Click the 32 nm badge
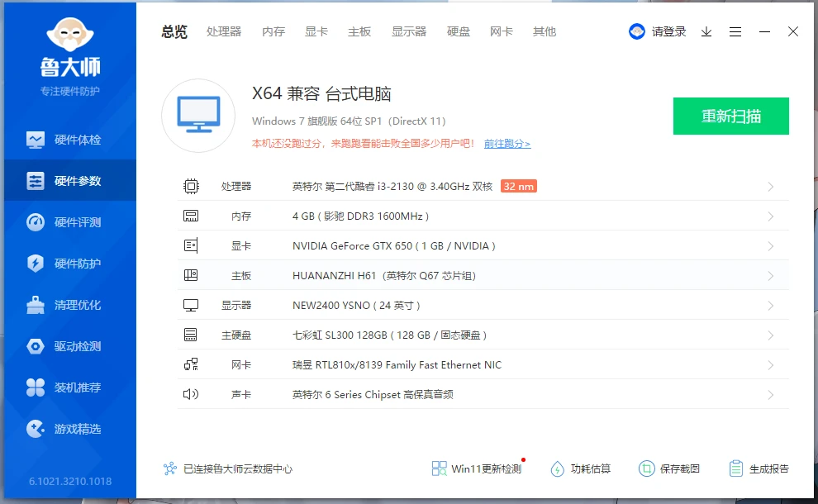This screenshot has height=504, width=818. click(519, 186)
